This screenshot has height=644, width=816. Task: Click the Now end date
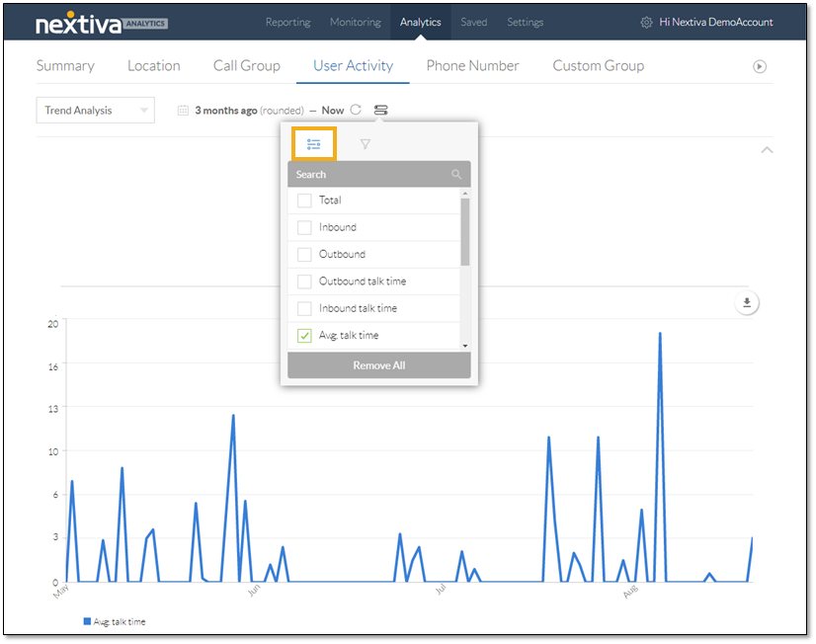pyautogui.click(x=333, y=111)
